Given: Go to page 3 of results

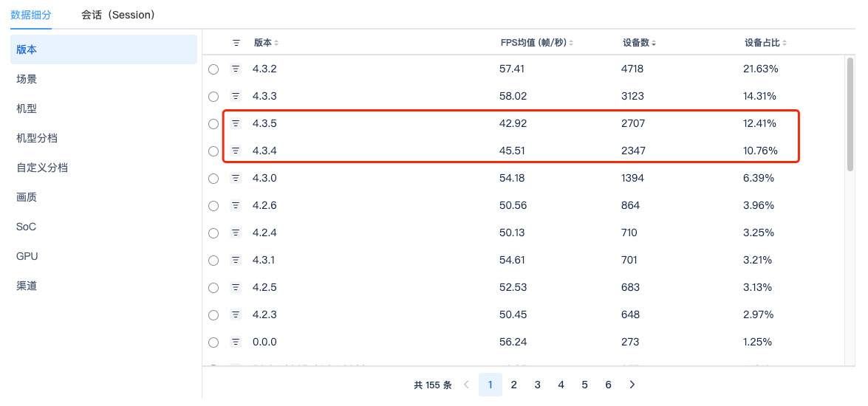Looking at the screenshot, I should [537, 385].
